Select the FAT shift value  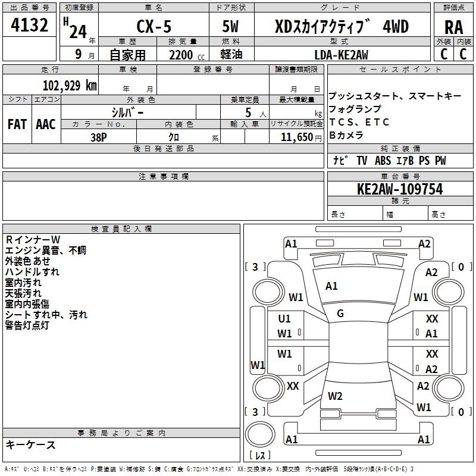[17, 124]
